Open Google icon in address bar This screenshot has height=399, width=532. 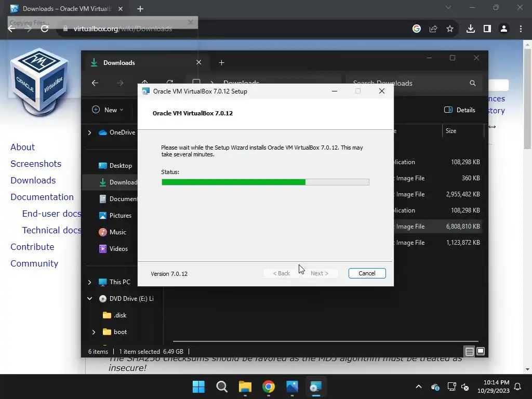click(417, 29)
